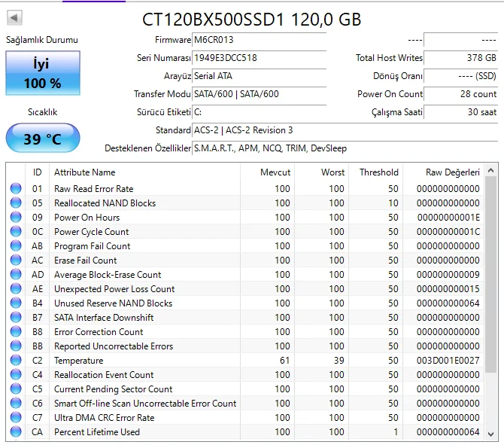Click the status icon for Unexpected Power Loss Count

(x=16, y=288)
